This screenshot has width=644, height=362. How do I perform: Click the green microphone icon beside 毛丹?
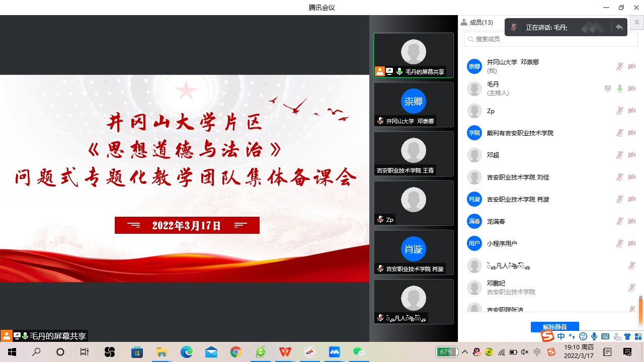tap(620, 88)
